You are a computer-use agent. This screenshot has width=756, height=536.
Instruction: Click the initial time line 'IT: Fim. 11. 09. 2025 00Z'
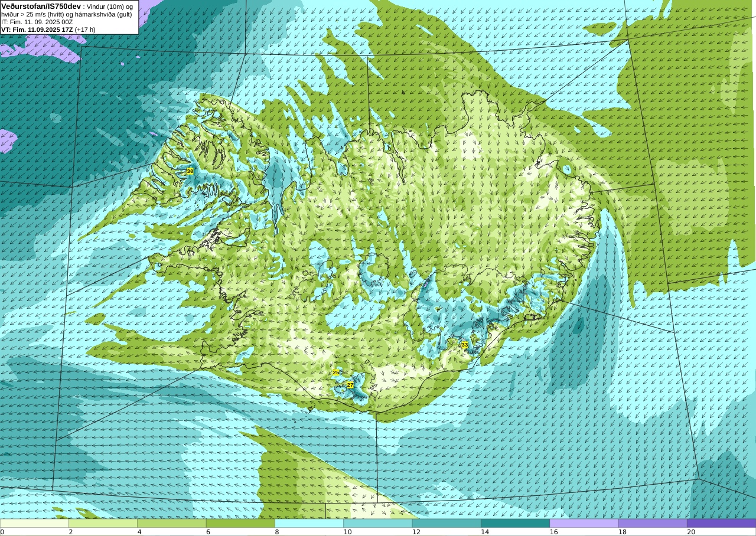click(37, 22)
